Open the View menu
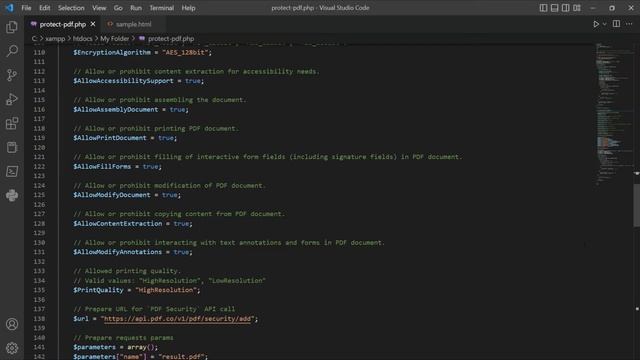Viewport: 640px width, 360px height. [x=99, y=8]
